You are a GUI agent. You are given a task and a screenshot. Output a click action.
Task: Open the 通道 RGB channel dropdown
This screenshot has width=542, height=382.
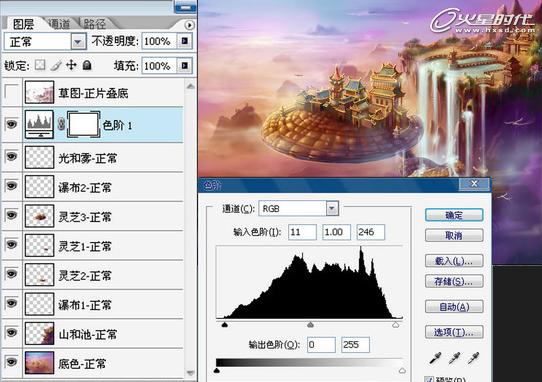click(332, 208)
